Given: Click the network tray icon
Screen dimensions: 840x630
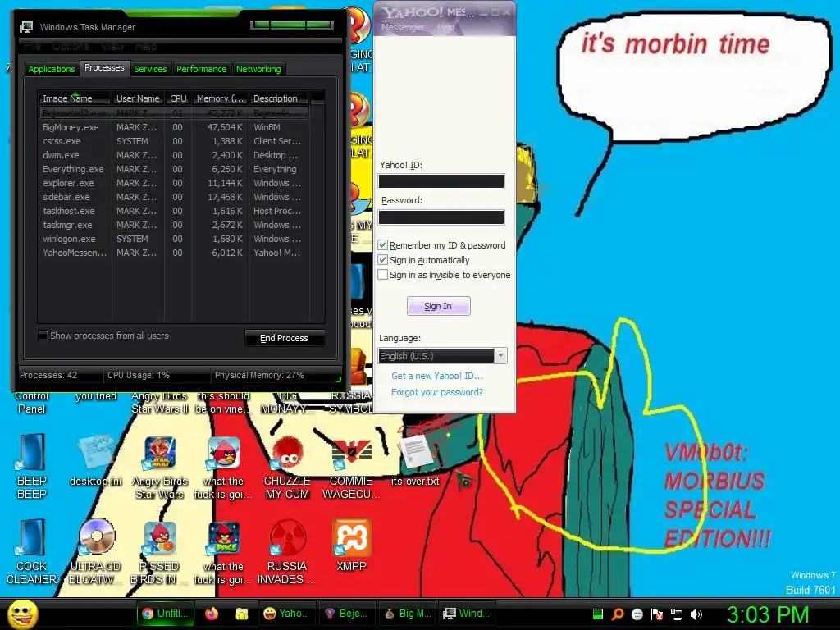Looking at the screenshot, I should [677, 614].
